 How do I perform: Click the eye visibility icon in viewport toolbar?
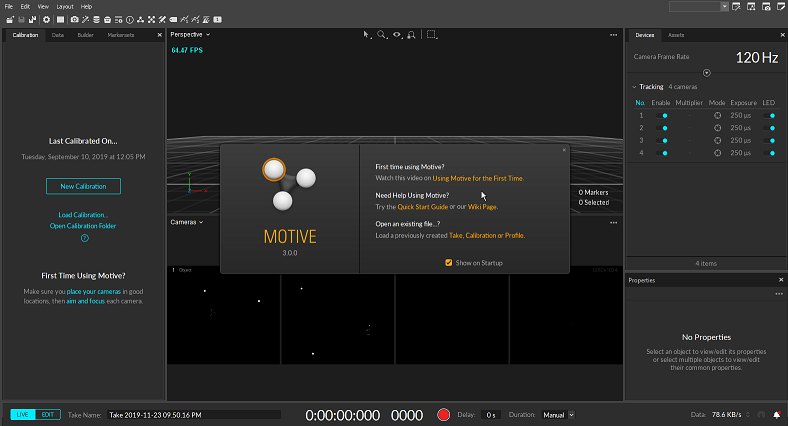[397, 34]
